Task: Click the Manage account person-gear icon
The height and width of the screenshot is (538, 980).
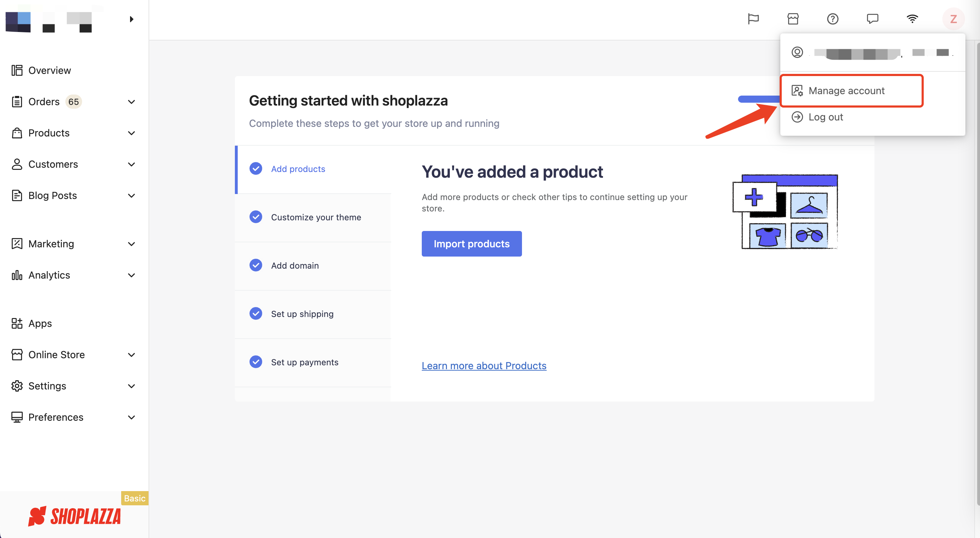Action: click(x=797, y=91)
